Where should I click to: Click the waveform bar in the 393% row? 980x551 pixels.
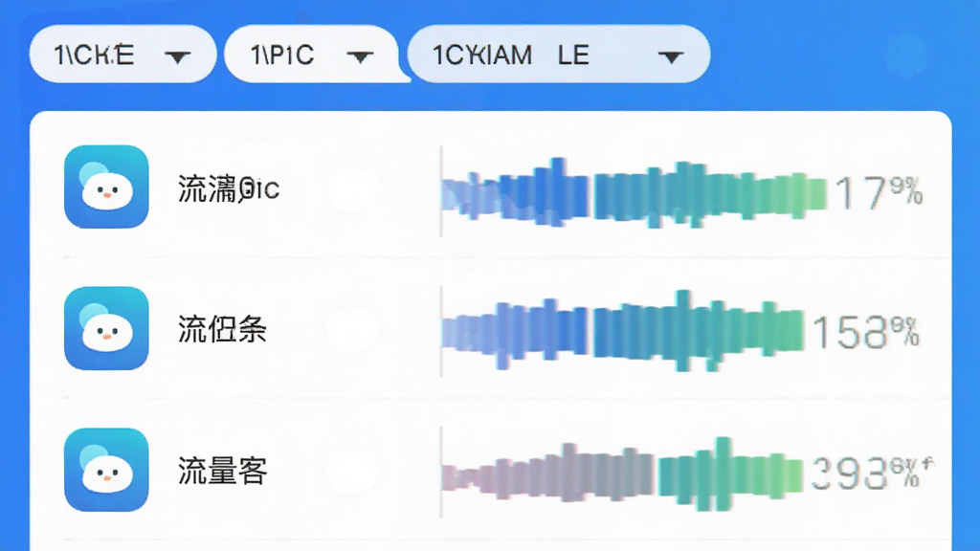coord(622,474)
